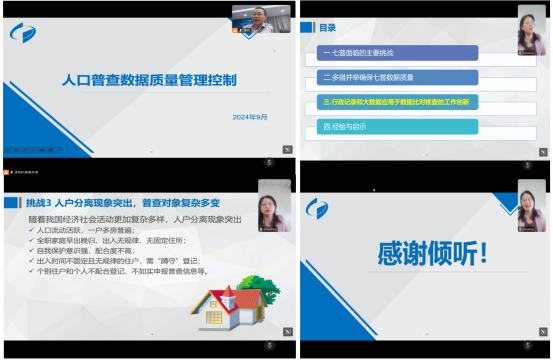Select the man's webcam thumbnail on the title slide

261,19
